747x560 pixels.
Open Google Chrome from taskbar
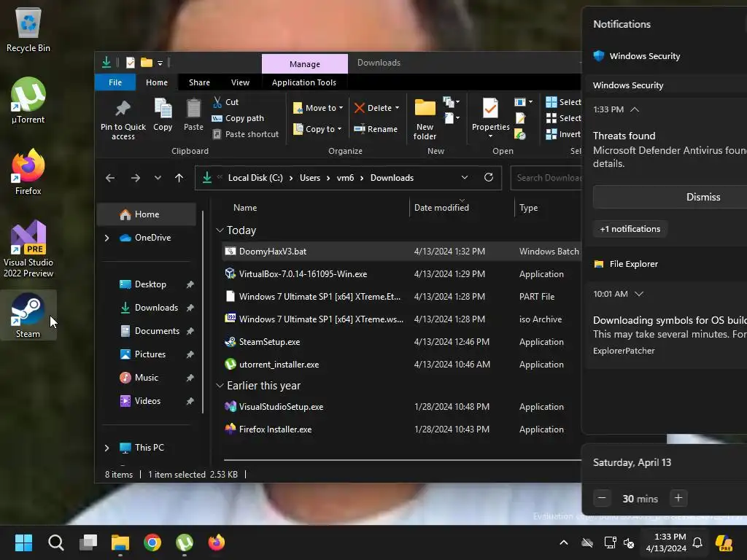click(152, 542)
